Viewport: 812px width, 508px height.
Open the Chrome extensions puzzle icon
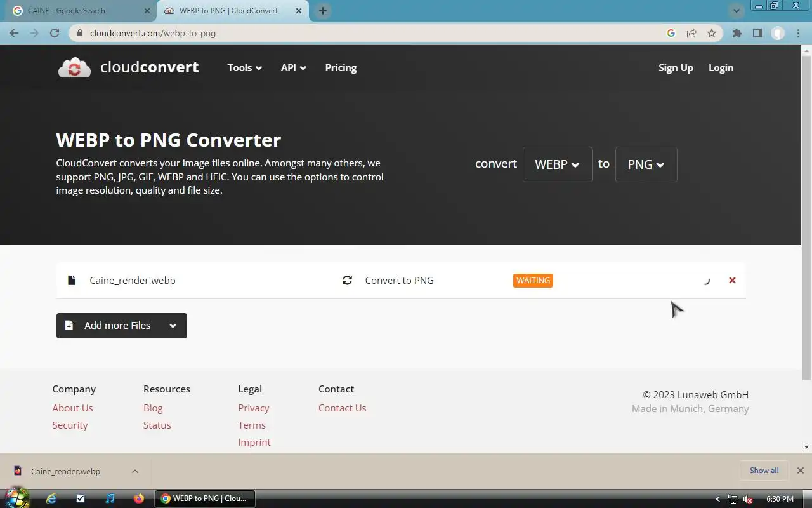pos(737,33)
